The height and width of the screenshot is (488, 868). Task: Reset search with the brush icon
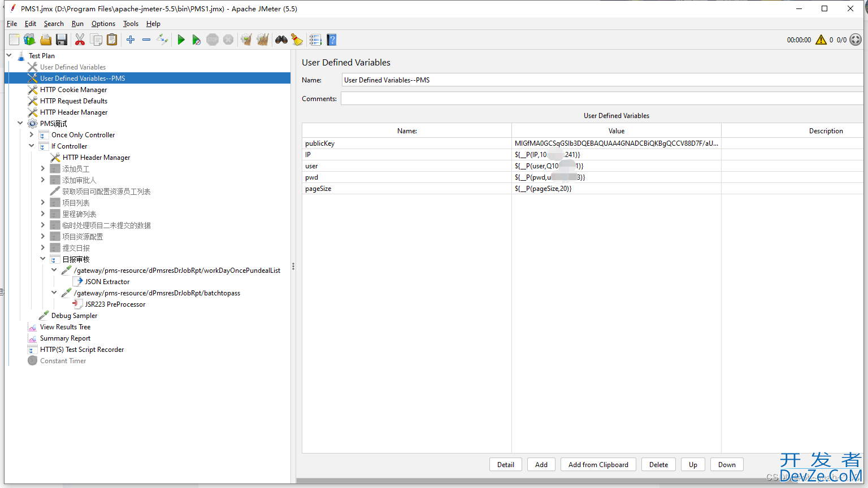297,40
